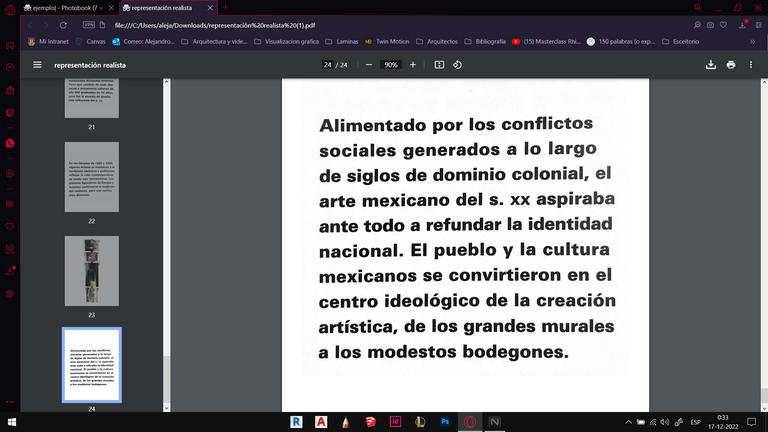The height and width of the screenshot is (432, 768).
Task: Click the address bar URL field
Action: click(x=392, y=25)
